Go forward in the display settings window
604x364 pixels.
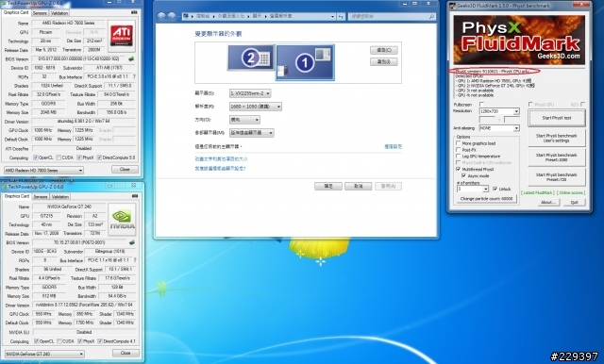pyautogui.click(x=172, y=16)
